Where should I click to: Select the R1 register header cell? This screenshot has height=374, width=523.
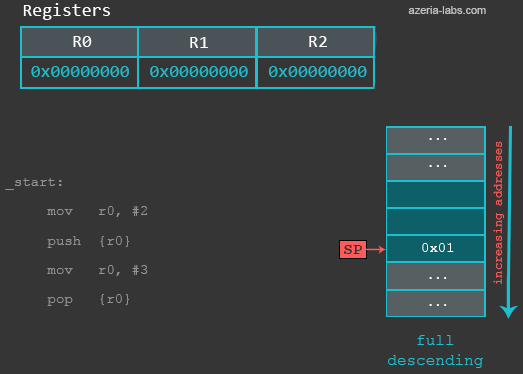tap(197, 42)
